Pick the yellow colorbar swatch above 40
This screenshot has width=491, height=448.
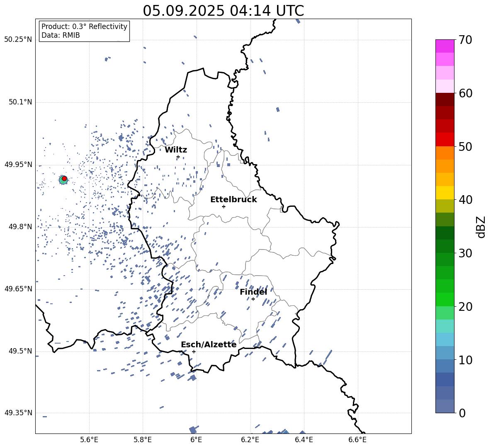tap(445, 193)
